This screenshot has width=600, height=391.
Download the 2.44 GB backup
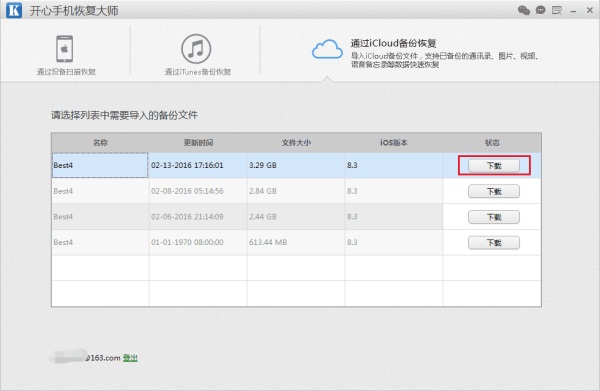tap(494, 217)
